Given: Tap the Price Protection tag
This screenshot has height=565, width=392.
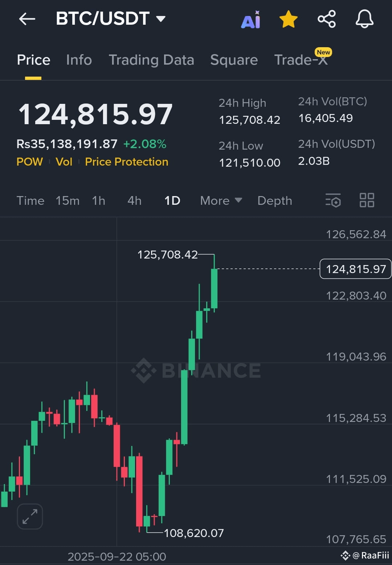Looking at the screenshot, I should click(x=126, y=162).
